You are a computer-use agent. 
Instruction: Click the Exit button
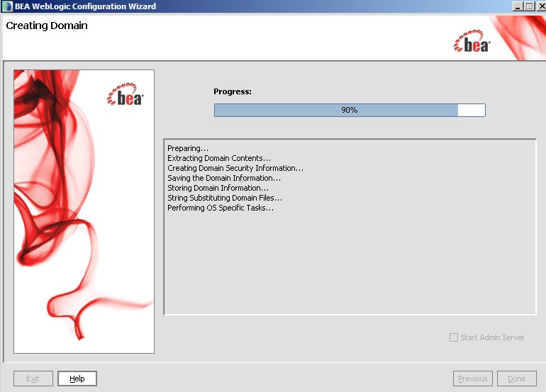[33, 379]
